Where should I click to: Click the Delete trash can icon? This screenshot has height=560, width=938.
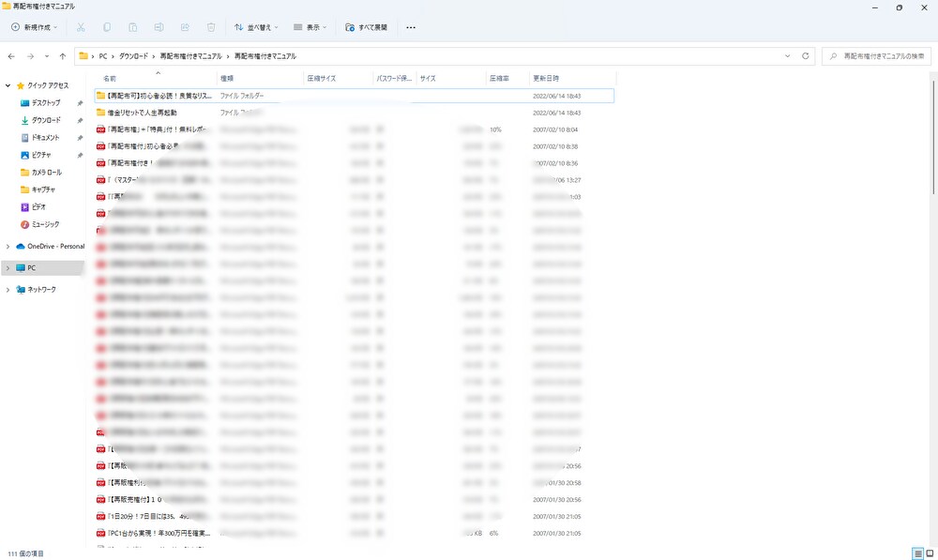pos(211,27)
